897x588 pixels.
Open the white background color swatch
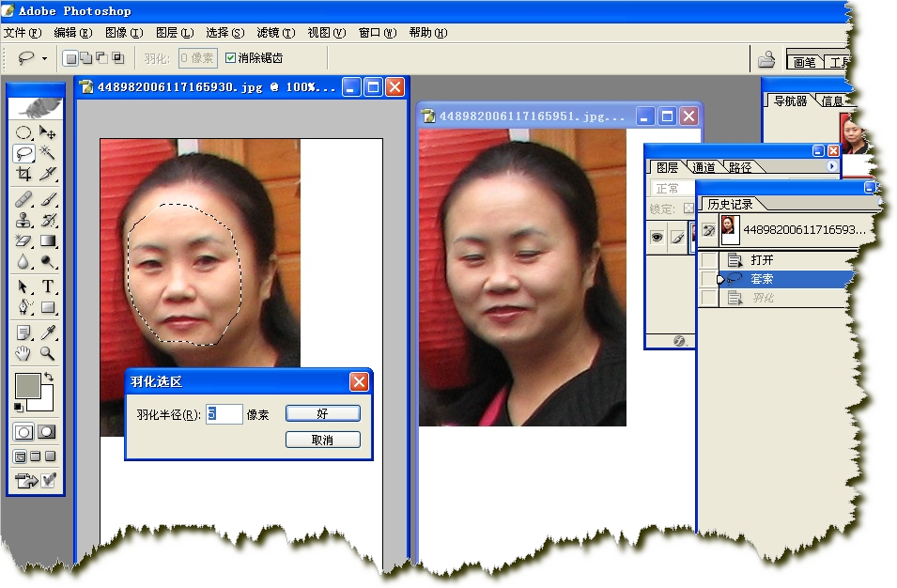[x=46, y=403]
